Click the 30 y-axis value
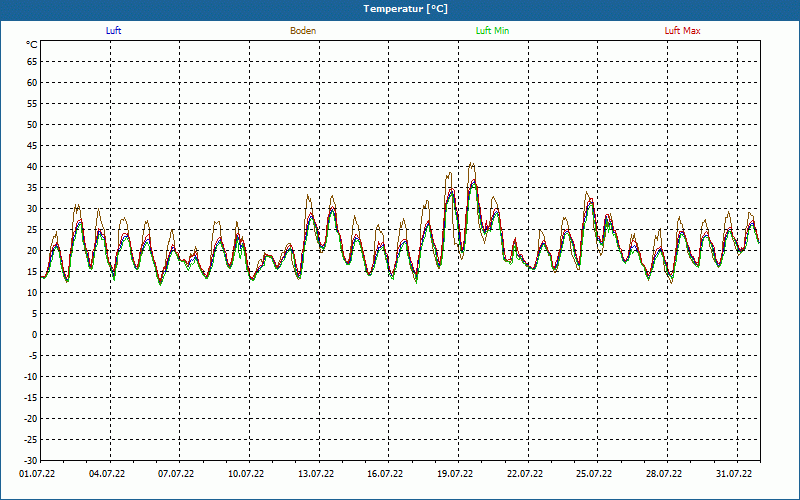The width and height of the screenshot is (800, 500). (32, 209)
